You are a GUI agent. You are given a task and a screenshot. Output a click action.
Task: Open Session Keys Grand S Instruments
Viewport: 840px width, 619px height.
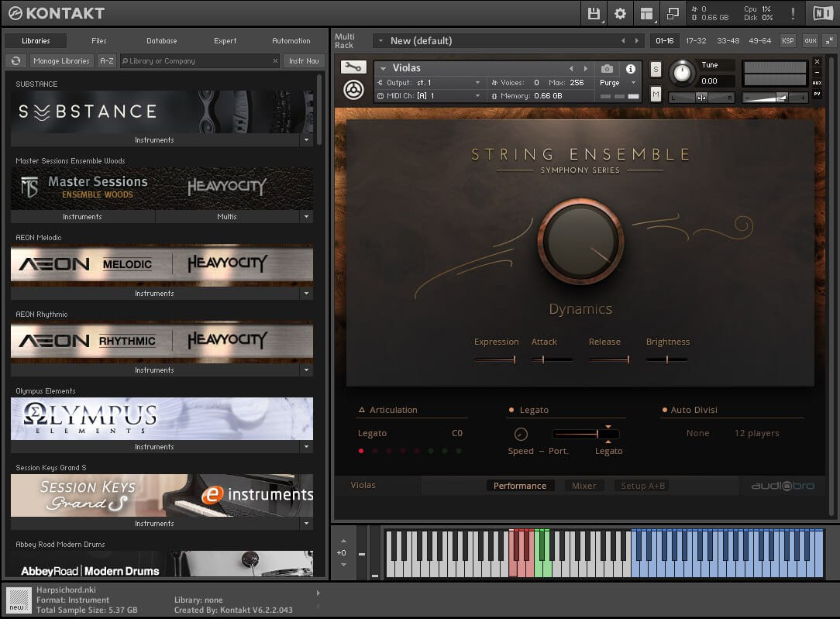coord(154,523)
